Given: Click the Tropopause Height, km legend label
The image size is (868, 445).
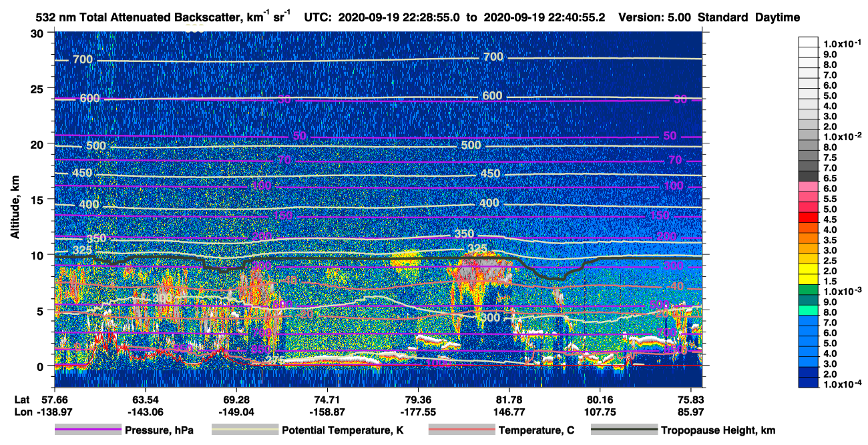Looking at the screenshot, I should (718, 430).
